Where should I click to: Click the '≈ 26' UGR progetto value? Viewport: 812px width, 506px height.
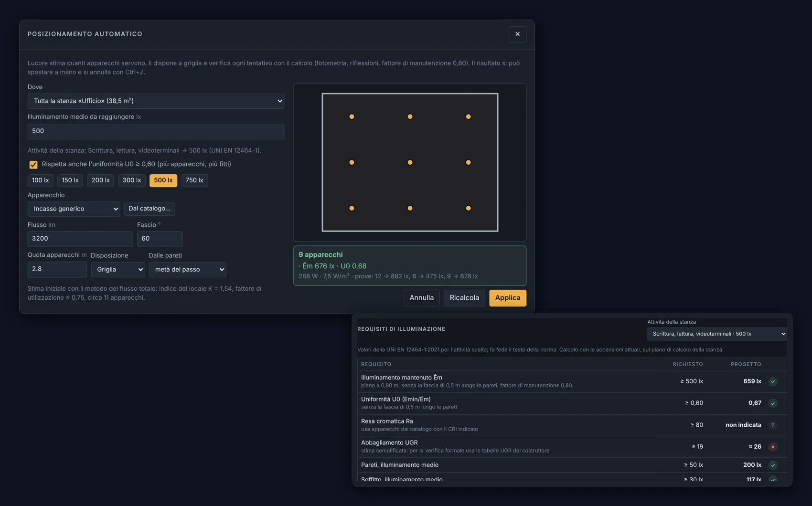[755, 447]
